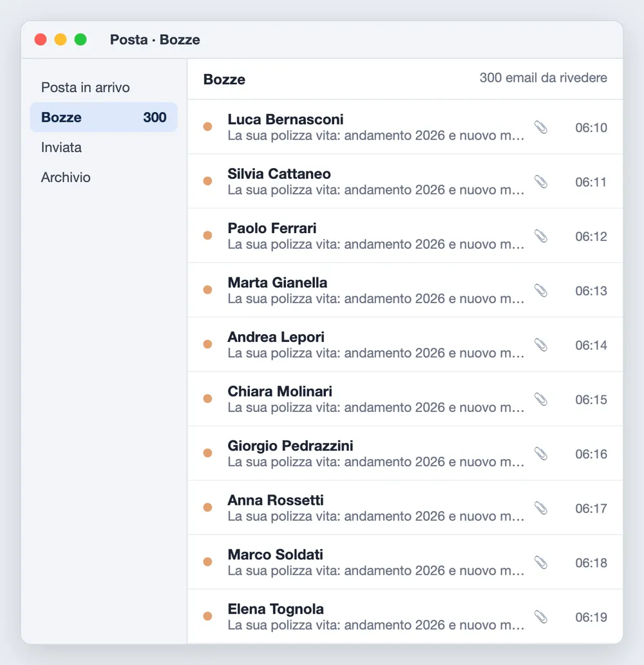Click the paperclip on Silvia Cattaneo's email
Screen dimensions: 644x665
coord(540,182)
